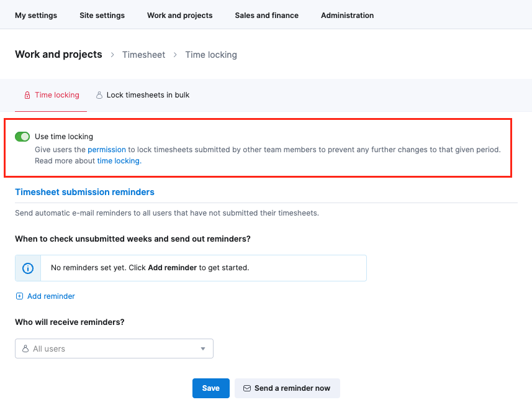Open the Site settings menu
The height and width of the screenshot is (415, 532).
pos(102,16)
